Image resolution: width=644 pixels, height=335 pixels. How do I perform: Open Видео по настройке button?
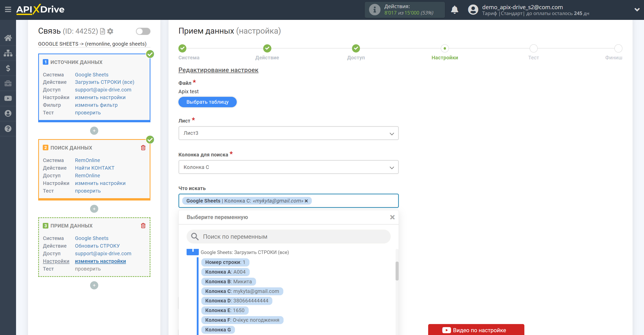pyautogui.click(x=476, y=330)
